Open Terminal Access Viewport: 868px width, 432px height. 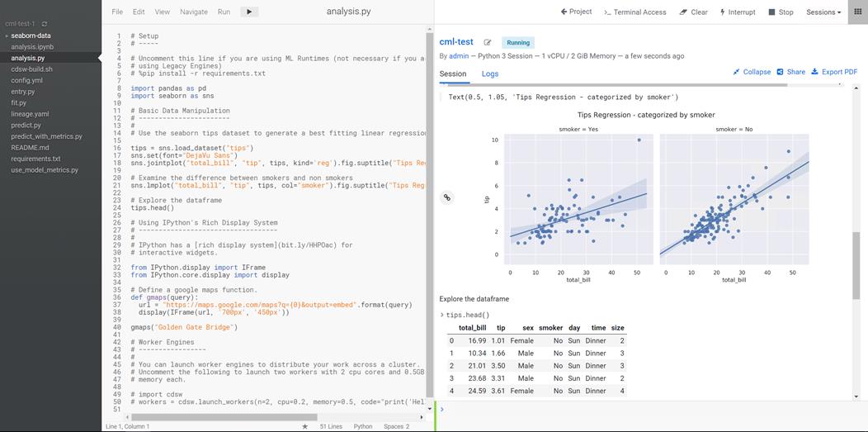[x=635, y=12]
